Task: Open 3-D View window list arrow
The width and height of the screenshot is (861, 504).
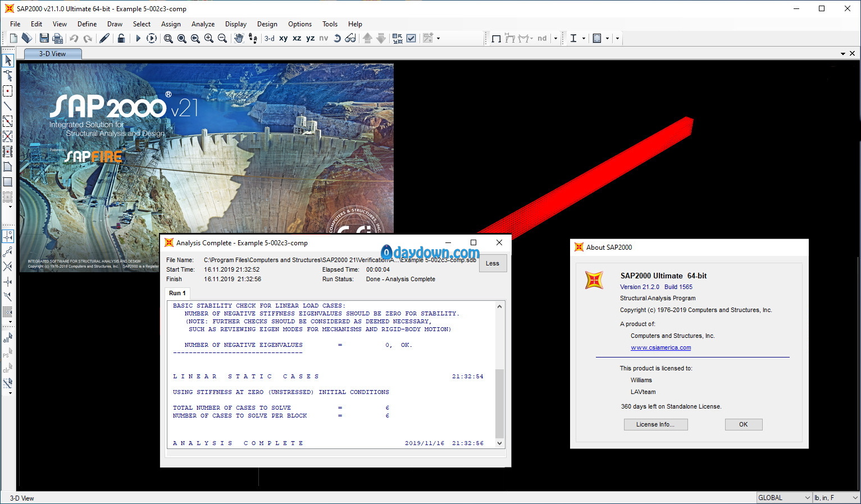Action: (843, 54)
